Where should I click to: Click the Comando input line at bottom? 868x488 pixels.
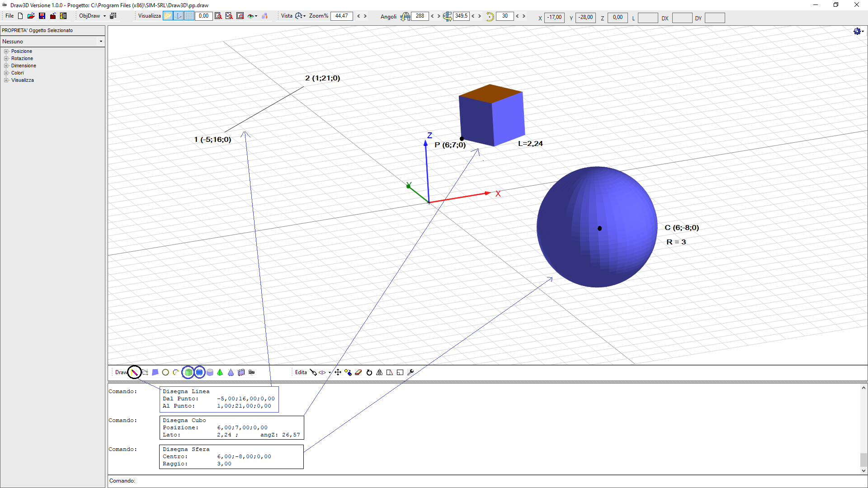coord(487,481)
